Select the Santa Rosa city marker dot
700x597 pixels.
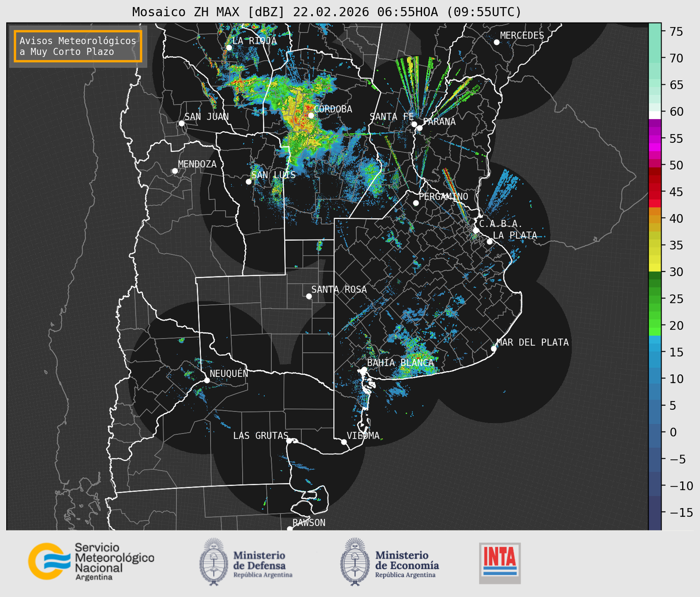click(309, 296)
